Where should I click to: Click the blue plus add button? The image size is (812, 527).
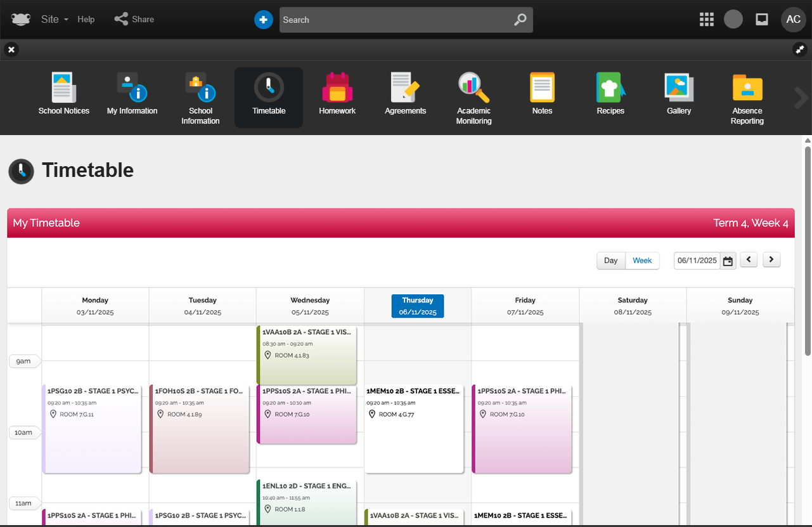(263, 20)
